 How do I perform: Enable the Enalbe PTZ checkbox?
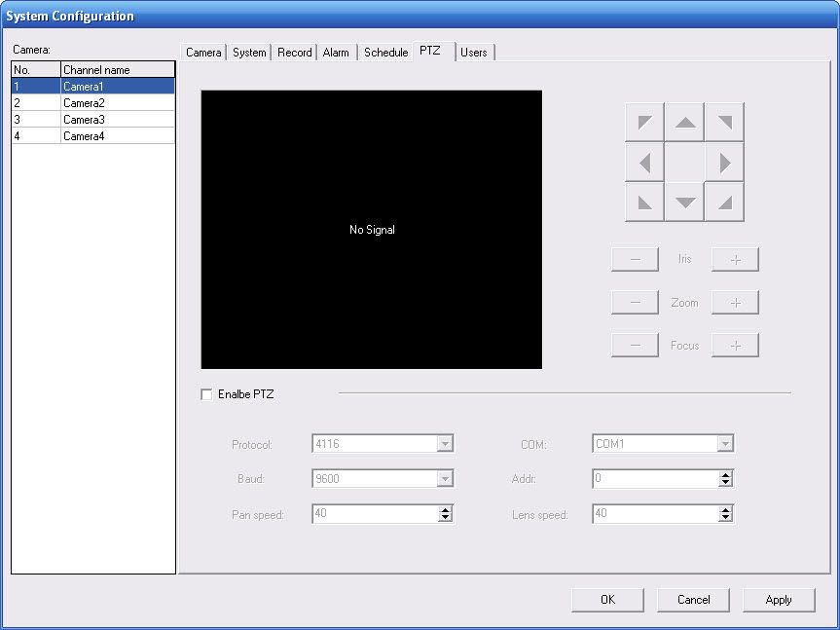pos(206,394)
